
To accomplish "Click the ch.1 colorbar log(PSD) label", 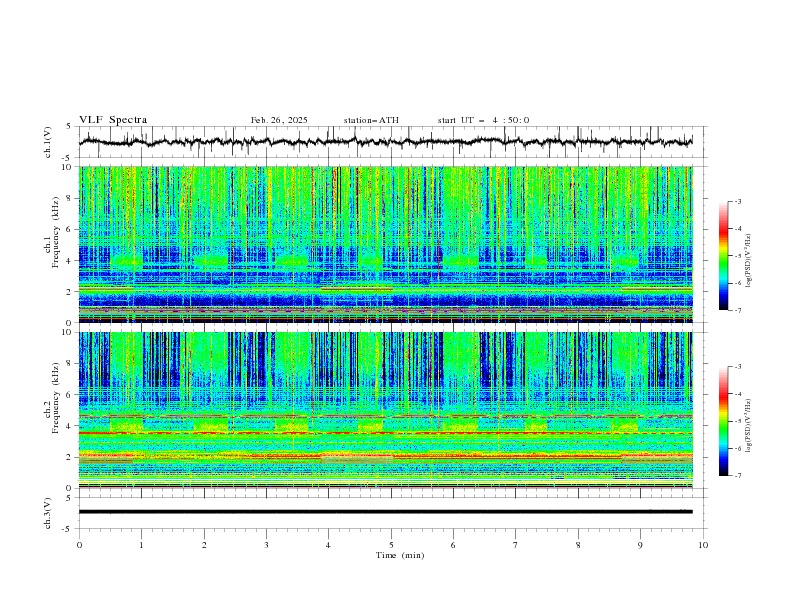I will click(749, 261).
